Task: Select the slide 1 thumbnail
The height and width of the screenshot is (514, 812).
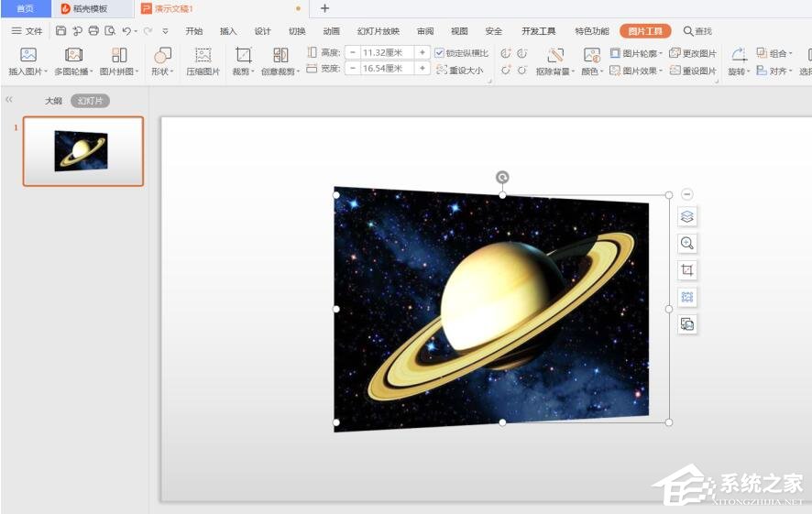Action: click(x=82, y=151)
